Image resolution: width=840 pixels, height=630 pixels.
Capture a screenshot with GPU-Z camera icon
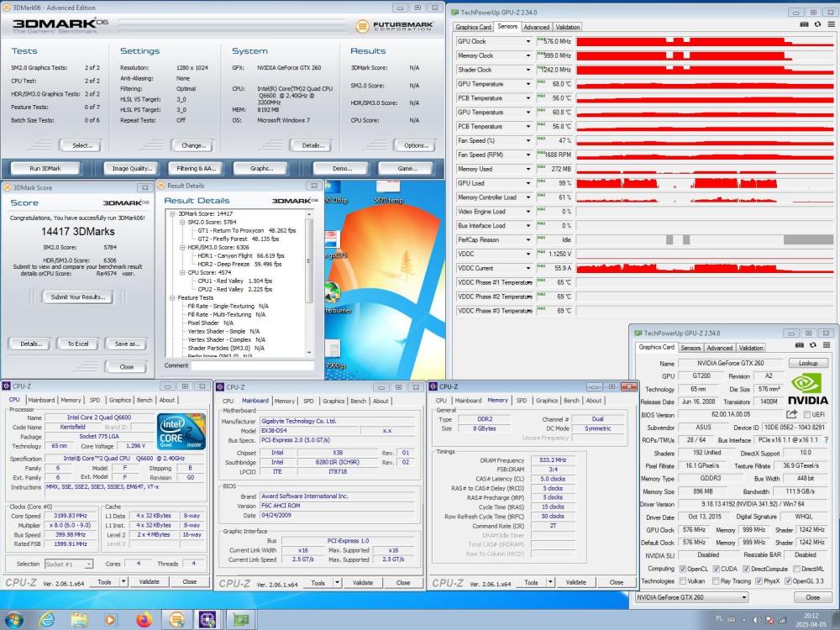(804, 23)
